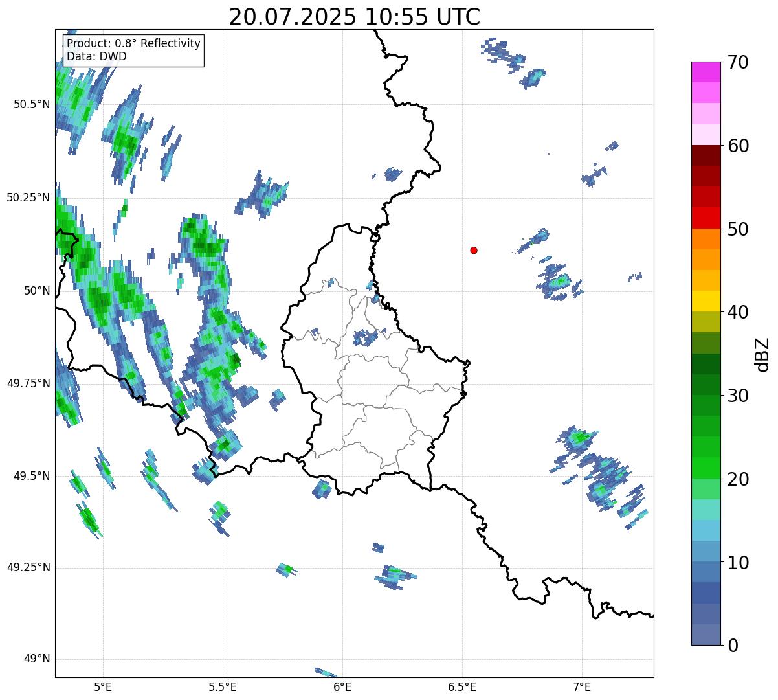This screenshot has height=700, width=778.
Task: Click the 49°N latitude label
Action: 37,659
